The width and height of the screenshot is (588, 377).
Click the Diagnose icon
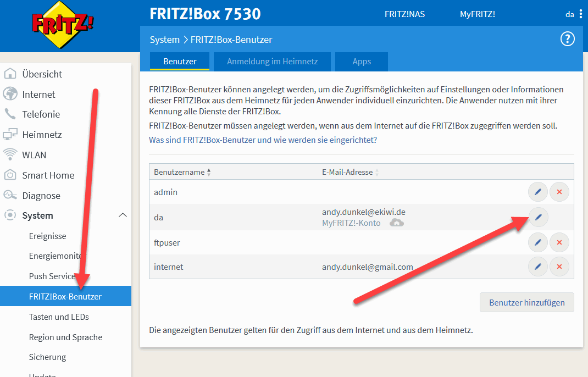[10, 195]
